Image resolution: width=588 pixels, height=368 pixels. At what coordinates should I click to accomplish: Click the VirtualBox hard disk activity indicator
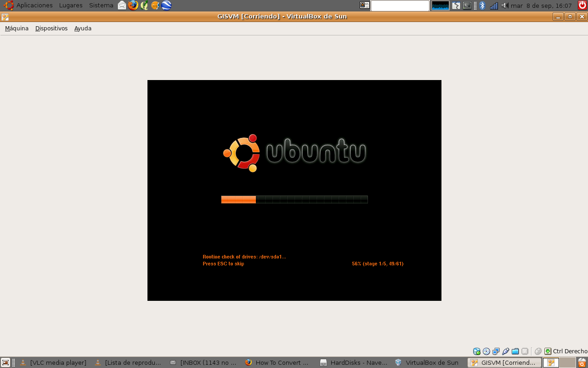(477, 351)
